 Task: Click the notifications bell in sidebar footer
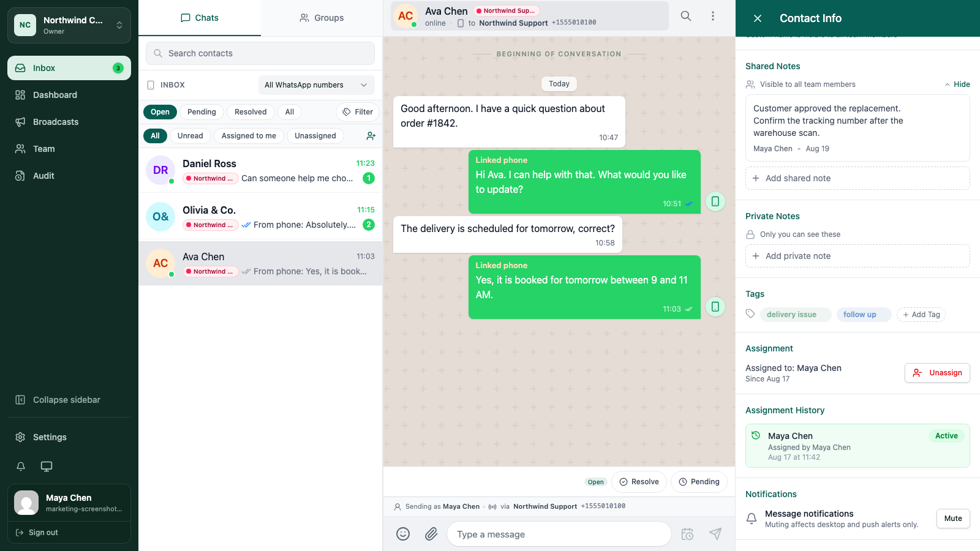tap(21, 467)
